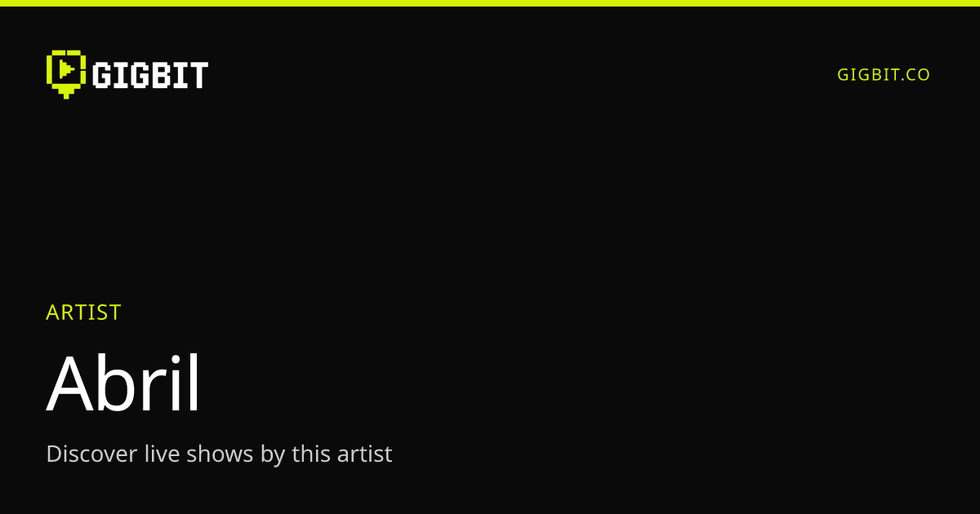Select the GIGBIT wordmark text
This screenshot has height=514, width=980.
[x=150, y=75]
